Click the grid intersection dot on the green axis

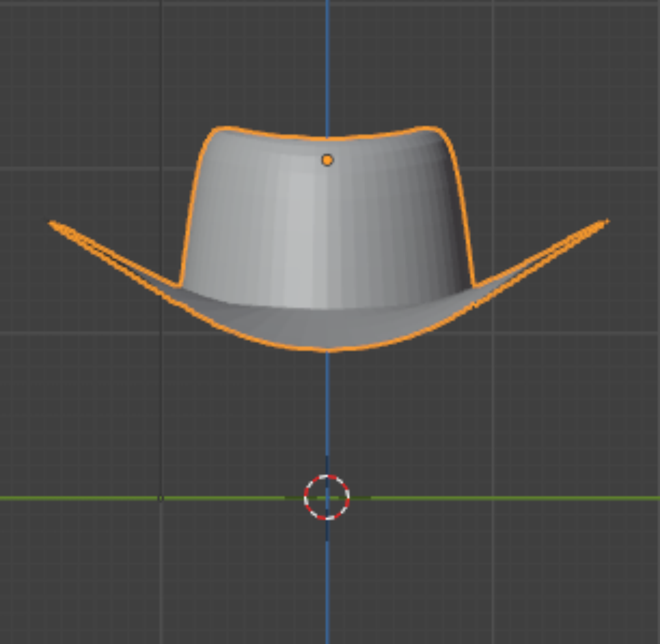tap(161, 498)
